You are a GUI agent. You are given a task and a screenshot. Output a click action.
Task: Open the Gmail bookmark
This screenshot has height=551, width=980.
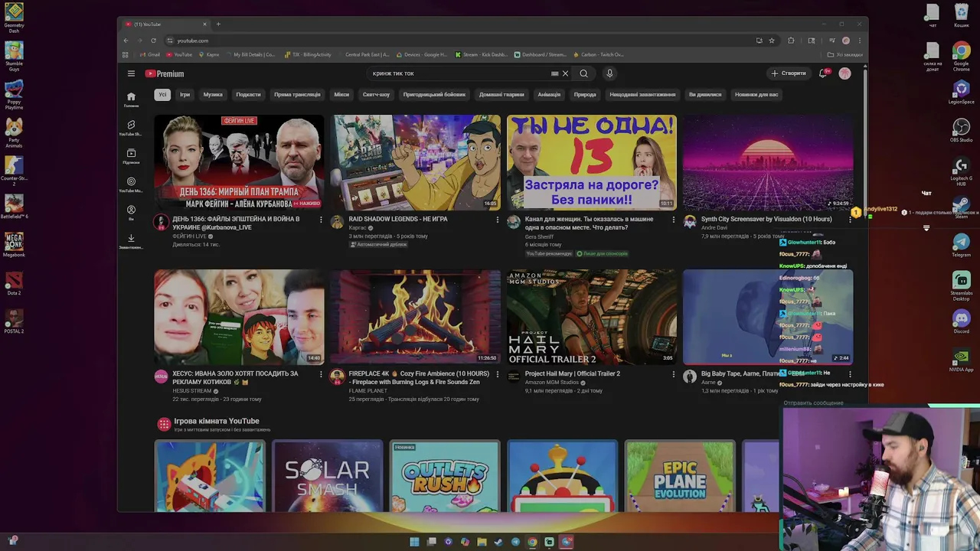pos(150,54)
